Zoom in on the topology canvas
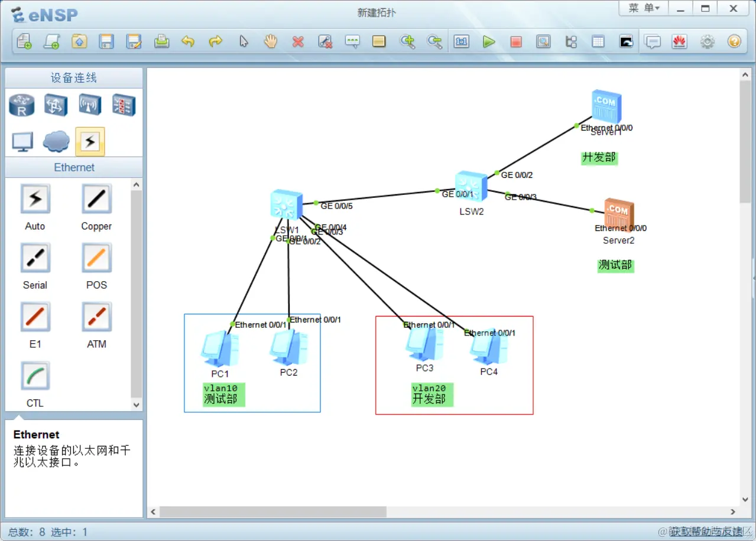This screenshot has width=756, height=541. (407, 41)
